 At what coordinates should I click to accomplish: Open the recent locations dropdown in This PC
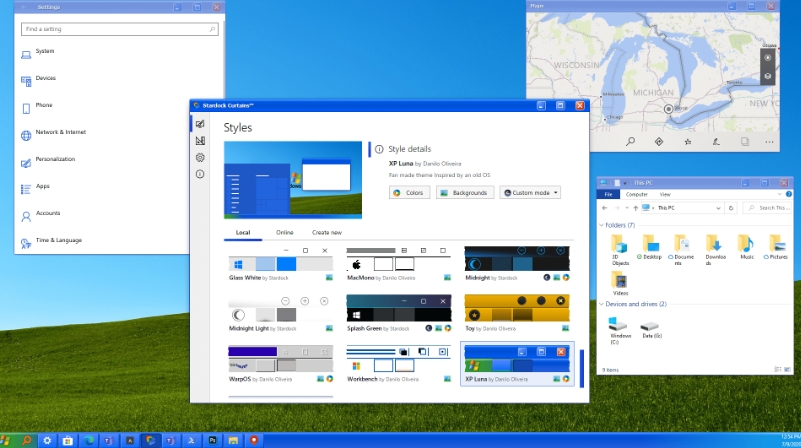627,208
